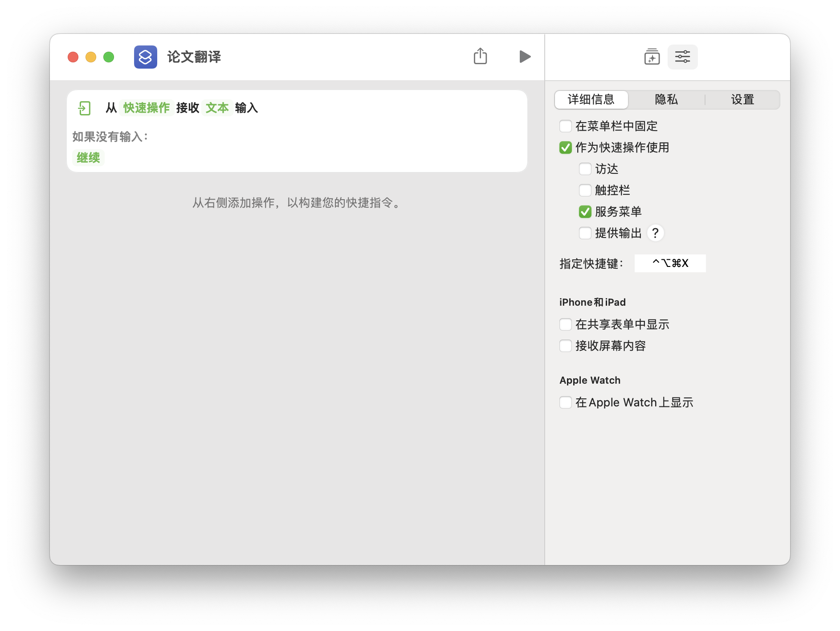Enable the 提供输出 checkbox

(585, 233)
